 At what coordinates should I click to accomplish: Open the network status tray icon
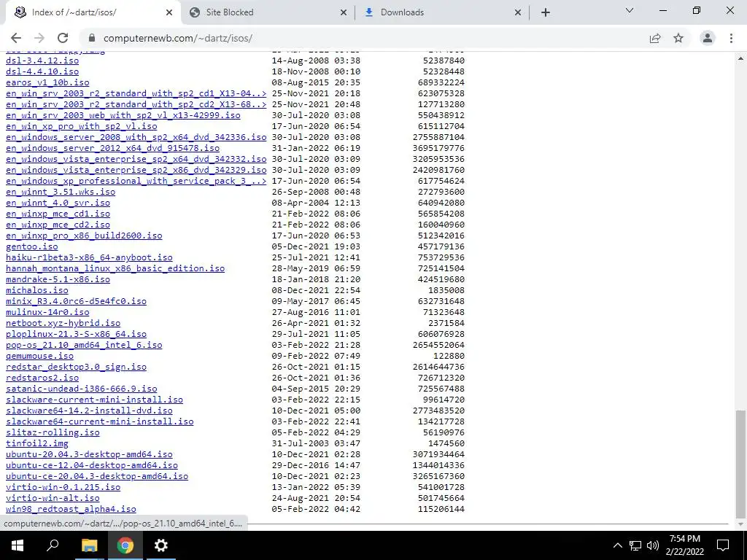[x=635, y=545]
